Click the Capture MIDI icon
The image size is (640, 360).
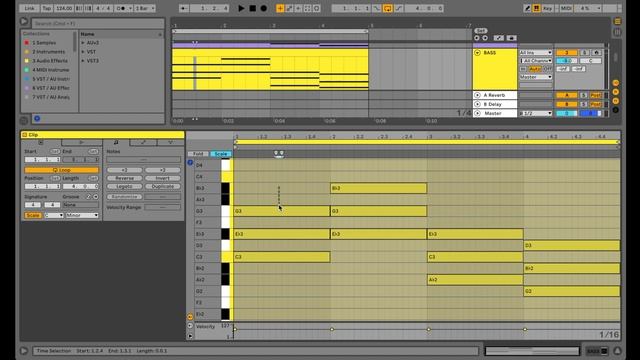click(x=307, y=8)
